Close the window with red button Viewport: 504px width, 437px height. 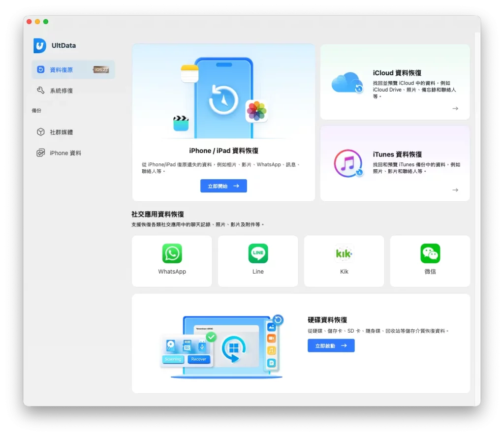click(x=29, y=22)
